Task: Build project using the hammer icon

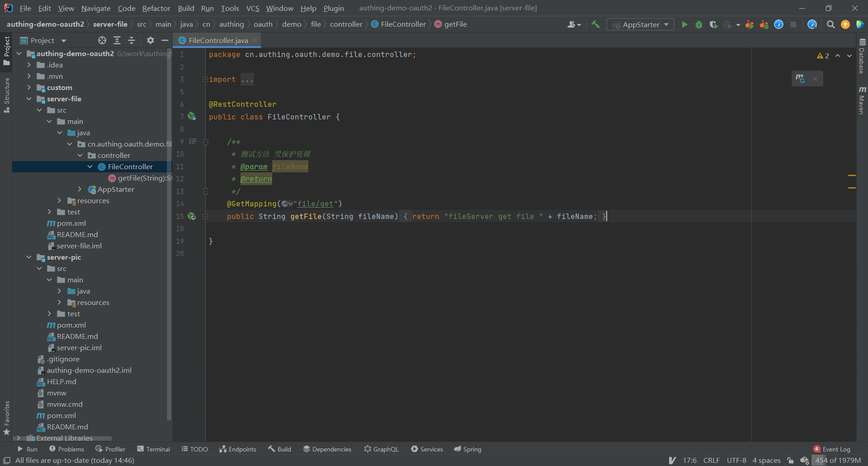Action: pos(595,24)
